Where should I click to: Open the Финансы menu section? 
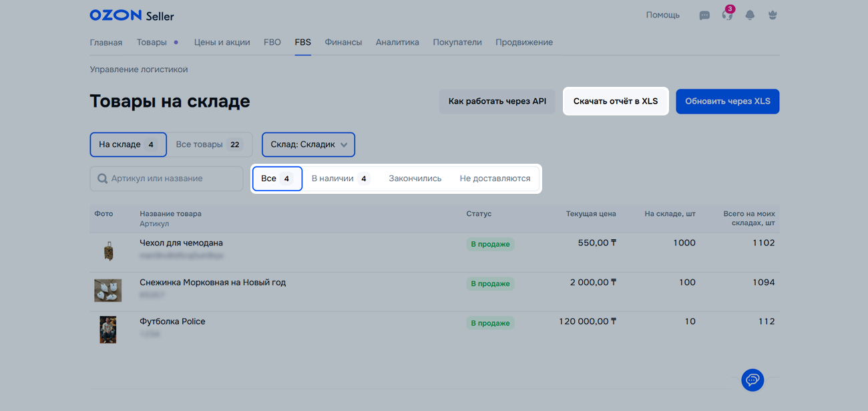click(x=343, y=42)
